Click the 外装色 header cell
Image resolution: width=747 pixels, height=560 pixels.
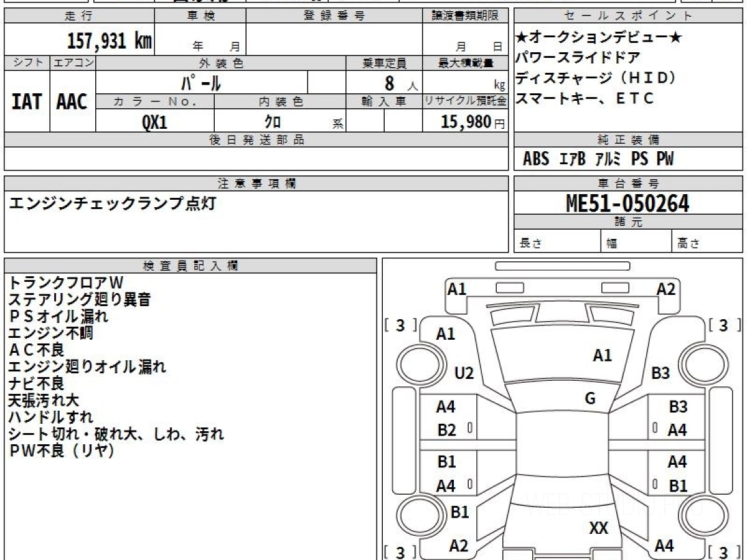tap(221, 63)
